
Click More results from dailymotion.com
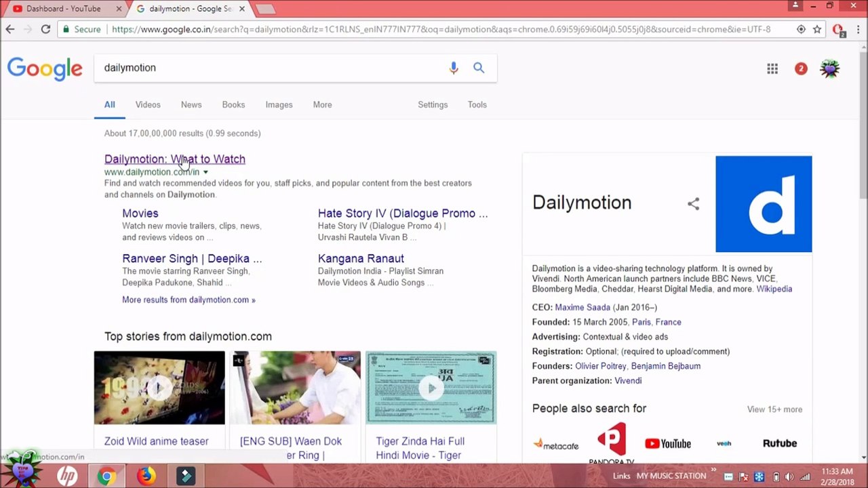click(189, 300)
